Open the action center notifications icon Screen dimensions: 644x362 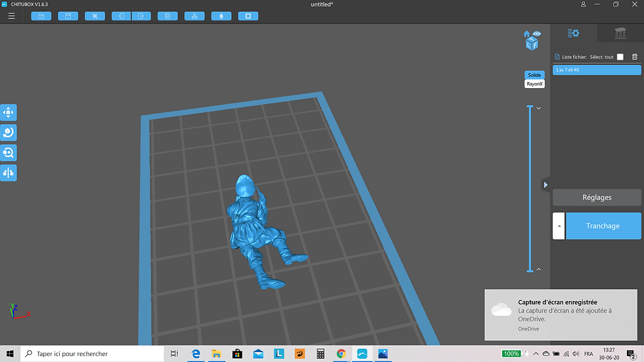(x=632, y=354)
